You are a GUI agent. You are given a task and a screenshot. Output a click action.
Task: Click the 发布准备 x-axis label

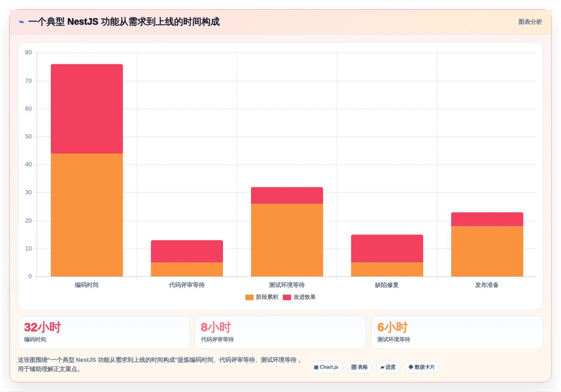pos(487,285)
